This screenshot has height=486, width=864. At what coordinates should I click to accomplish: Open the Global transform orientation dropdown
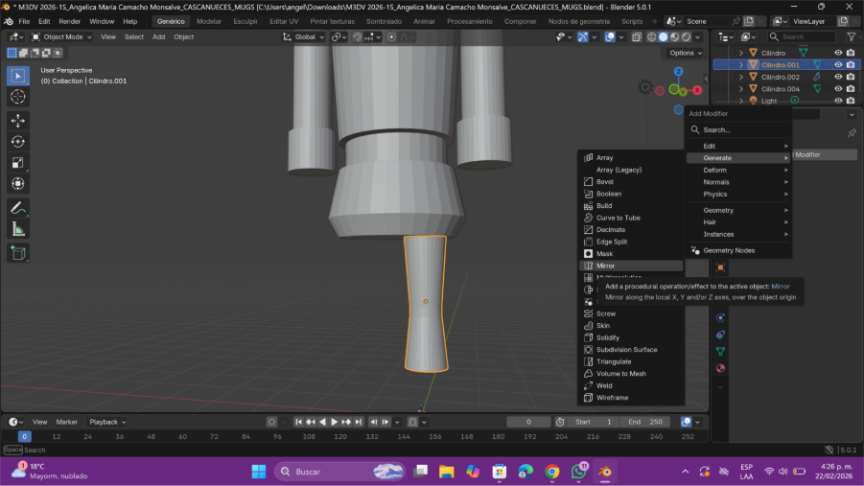(305, 37)
